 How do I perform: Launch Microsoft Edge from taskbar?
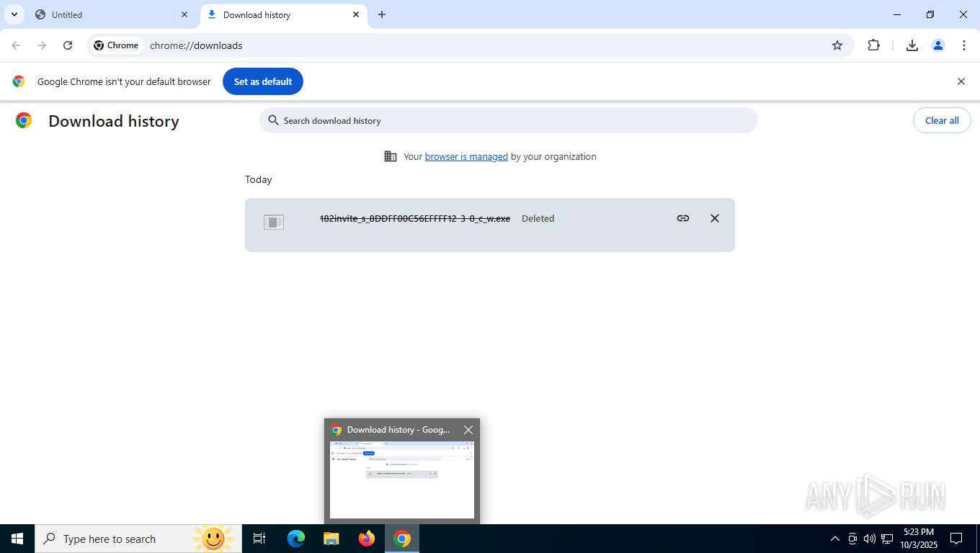click(296, 539)
